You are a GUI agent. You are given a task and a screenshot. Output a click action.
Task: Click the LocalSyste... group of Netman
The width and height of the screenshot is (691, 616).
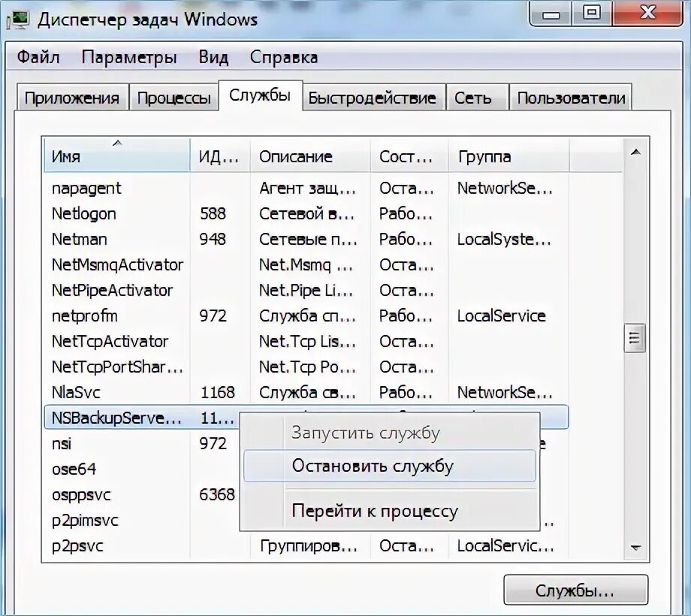(x=504, y=239)
